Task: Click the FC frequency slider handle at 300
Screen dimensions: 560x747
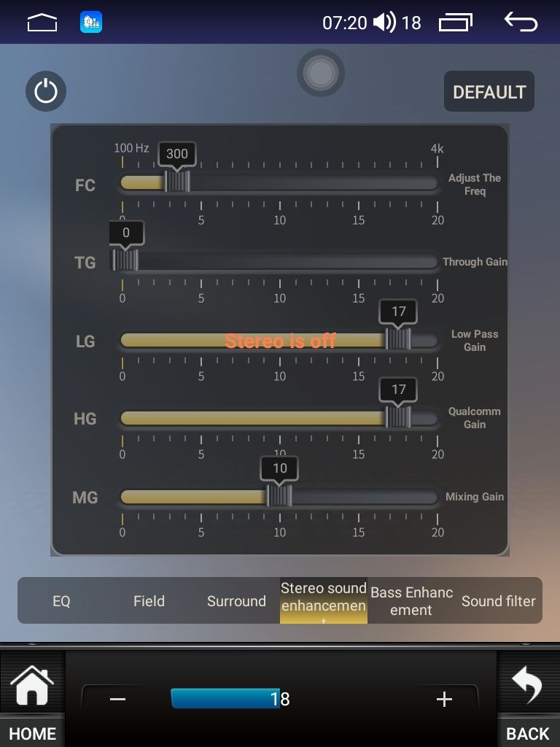Action: [177, 181]
